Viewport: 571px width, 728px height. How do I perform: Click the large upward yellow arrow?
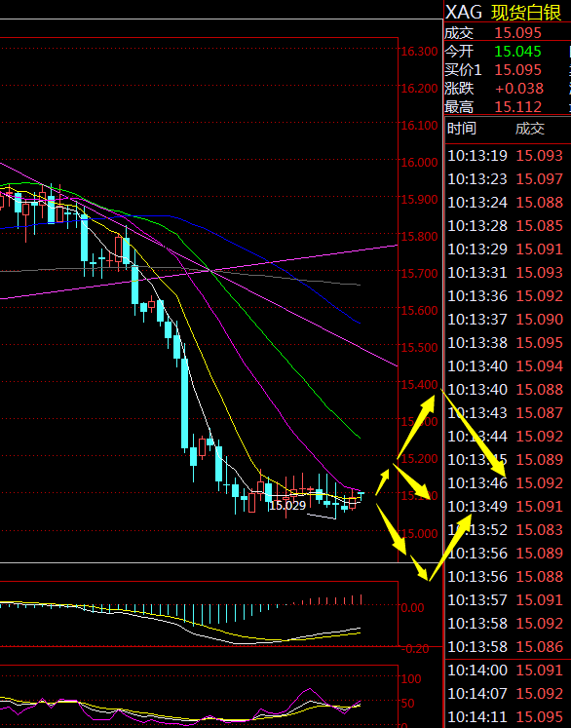coord(416,427)
